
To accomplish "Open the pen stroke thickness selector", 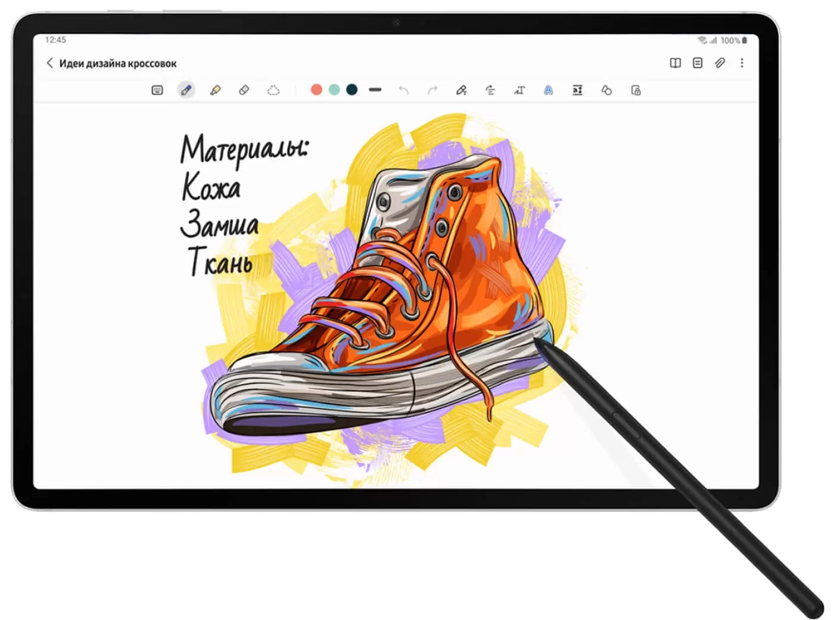I will pos(375,90).
